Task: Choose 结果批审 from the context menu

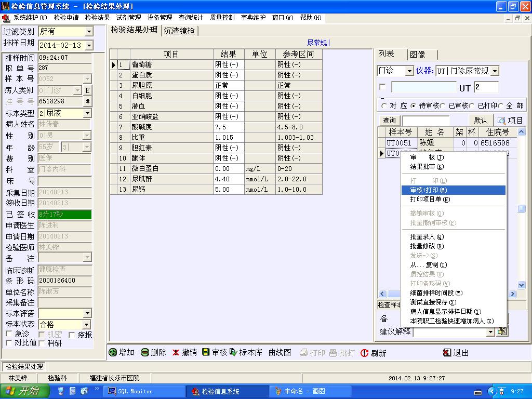Action: pos(453,167)
